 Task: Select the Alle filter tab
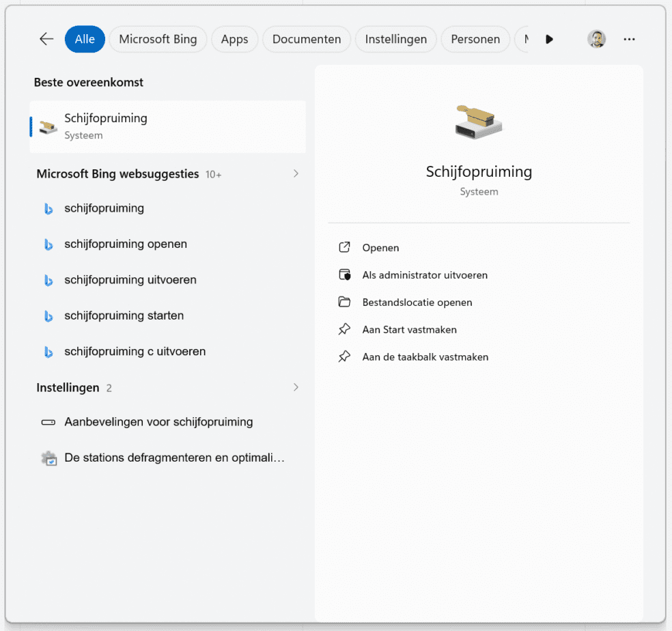(85, 39)
